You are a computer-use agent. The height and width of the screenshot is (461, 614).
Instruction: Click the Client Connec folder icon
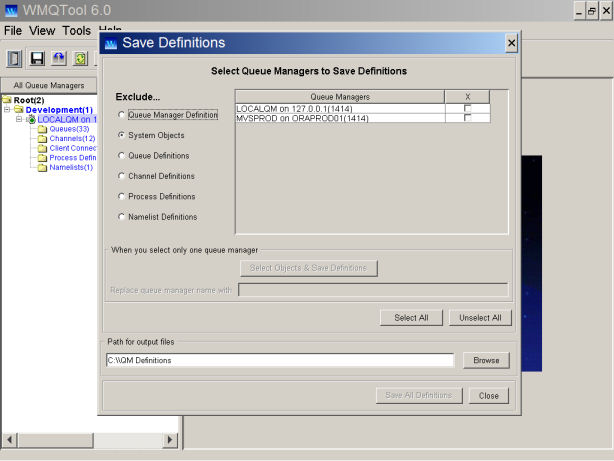pos(42,148)
